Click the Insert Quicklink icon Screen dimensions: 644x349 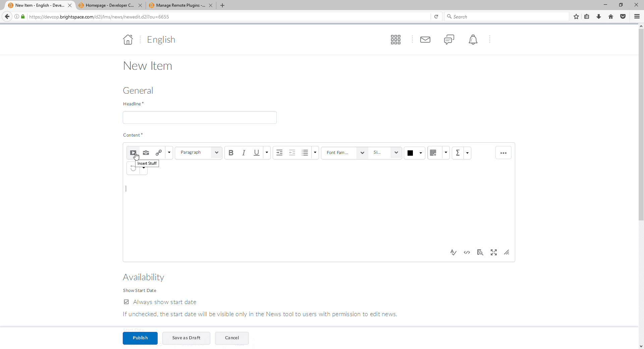tap(159, 153)
